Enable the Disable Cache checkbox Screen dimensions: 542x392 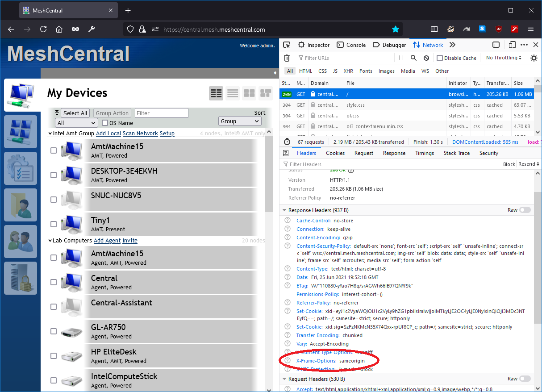pyautogui.click(x=440, y=58)
